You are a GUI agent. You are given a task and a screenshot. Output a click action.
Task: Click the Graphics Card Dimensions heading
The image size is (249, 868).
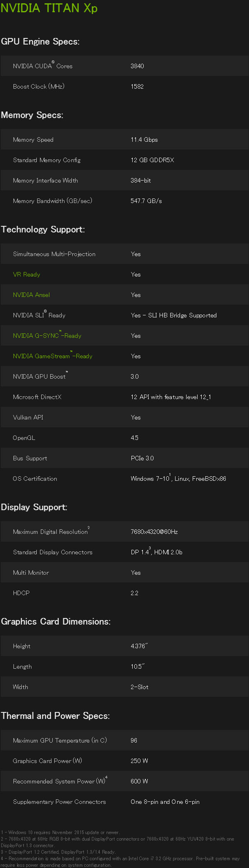tap(56, 621)
